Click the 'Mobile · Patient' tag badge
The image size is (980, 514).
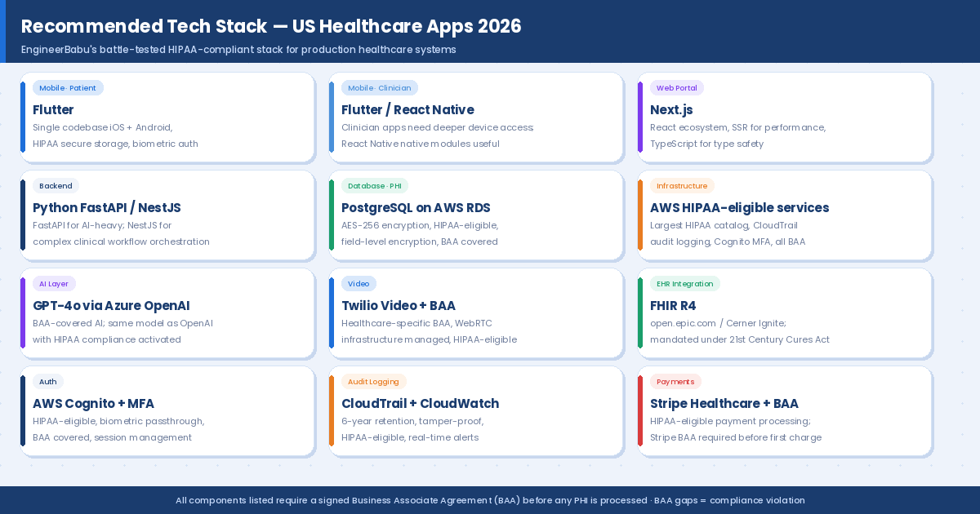(x=68, y=88)
